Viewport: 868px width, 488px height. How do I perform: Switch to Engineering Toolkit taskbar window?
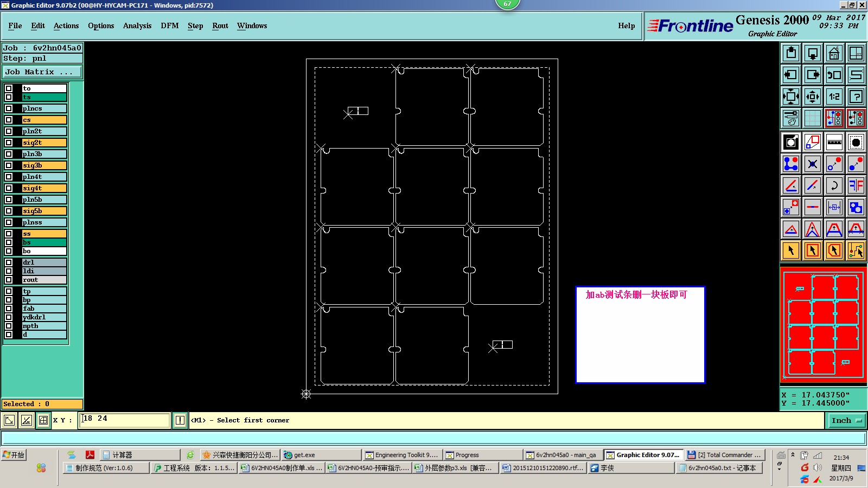(x=402, y=455)
